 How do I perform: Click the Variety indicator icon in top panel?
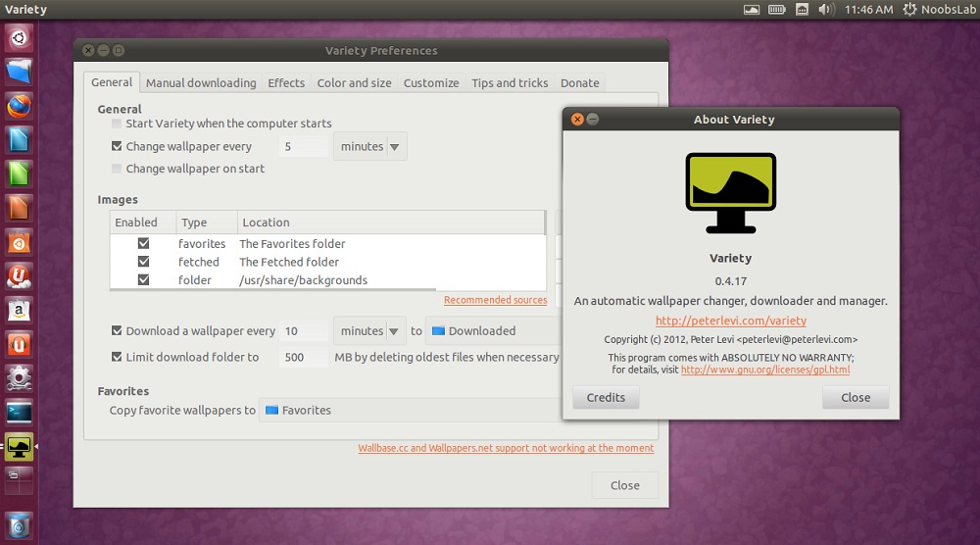tap(752, 10)
